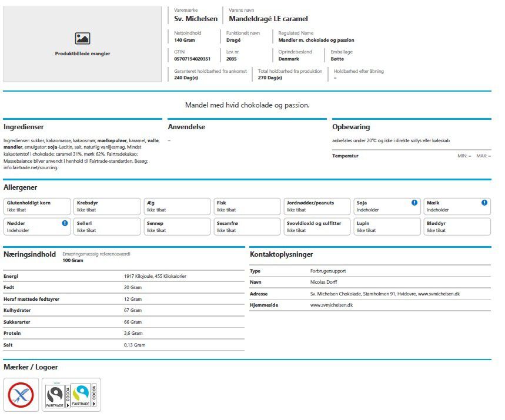Click the info icon on the Soja allergen
This screenshot has height=420, width=505.
[414, 203]
